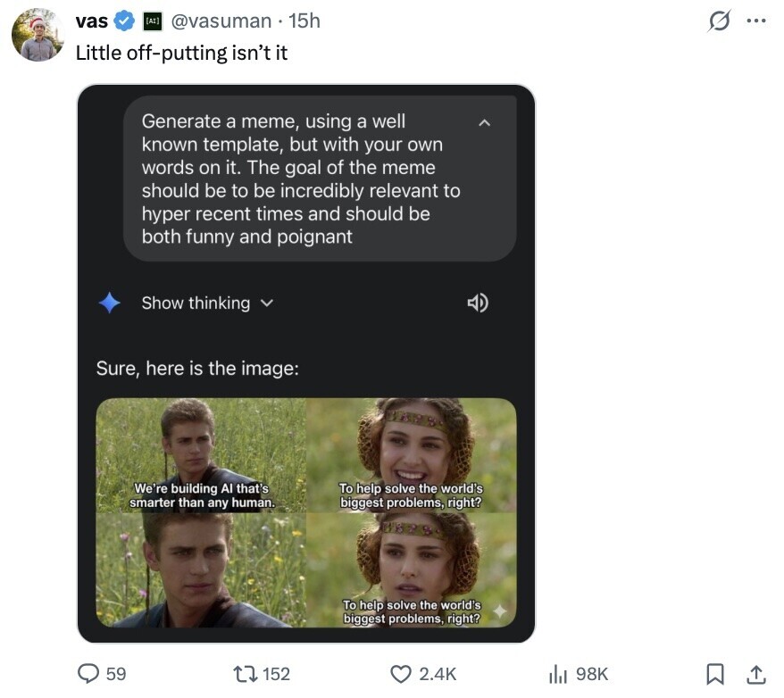The width and height of the screenshot is (784, 698).
Task: Open the Anakin and Padmé meme image
Action: pos(305,512)
